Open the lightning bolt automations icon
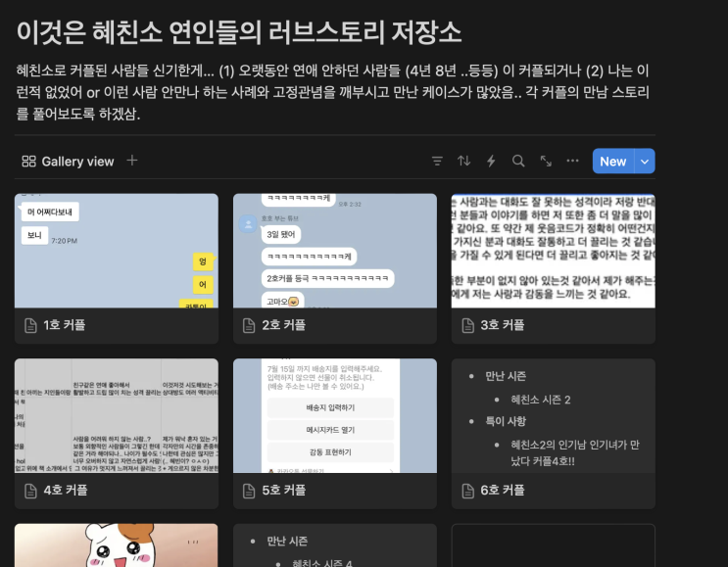Image resolution: width=728 pixels, height=567 pixels. click(x=491, y=161)
